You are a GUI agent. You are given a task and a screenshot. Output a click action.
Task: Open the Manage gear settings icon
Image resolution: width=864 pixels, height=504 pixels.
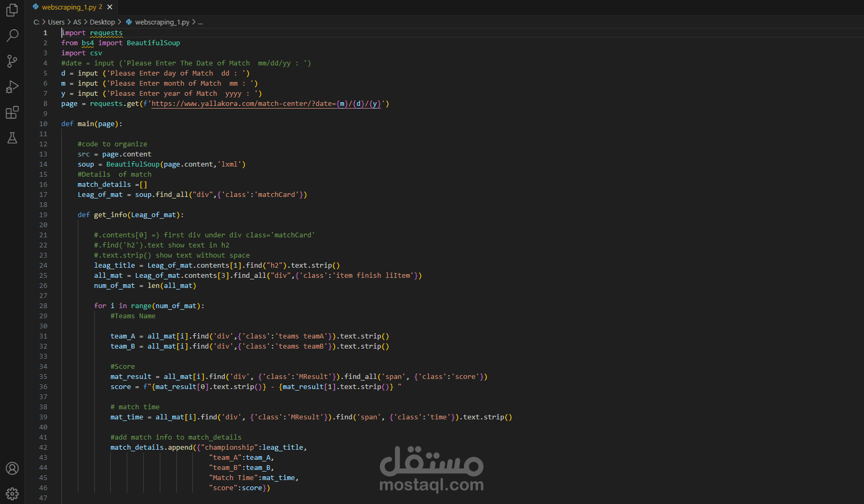[12, 494]
